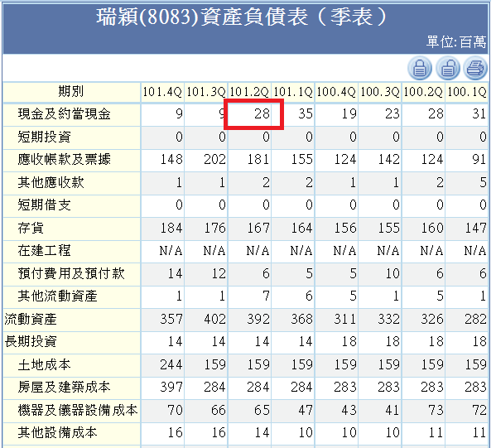Select the 101.1Q period column header
The width and height of the screenshot is (496, 448).
click(293, 92)
